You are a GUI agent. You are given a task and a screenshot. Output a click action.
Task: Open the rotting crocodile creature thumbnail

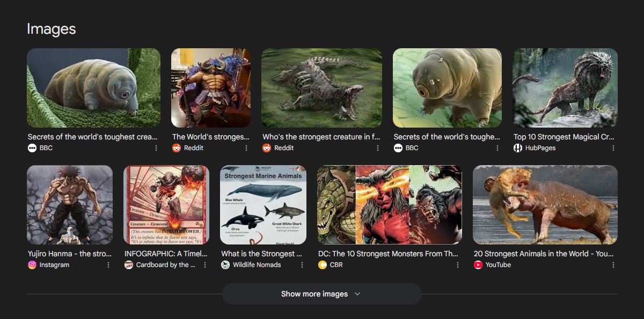click(321, 87)
